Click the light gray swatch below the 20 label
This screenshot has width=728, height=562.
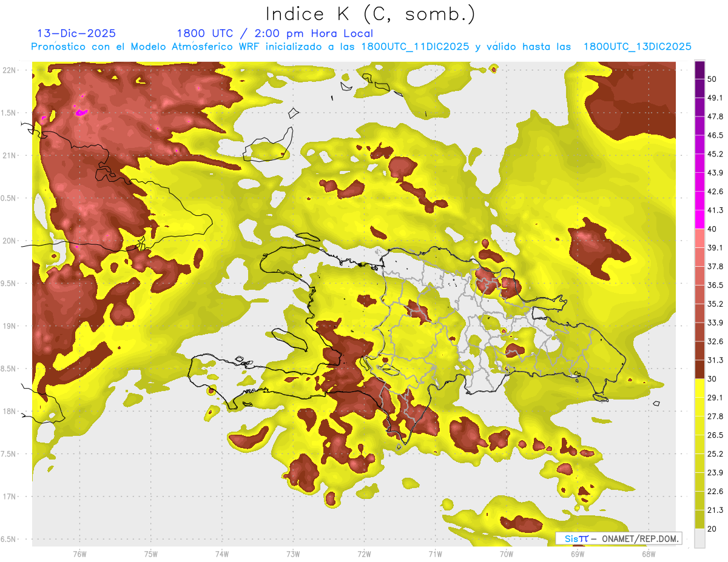click(x=699, y=538)
